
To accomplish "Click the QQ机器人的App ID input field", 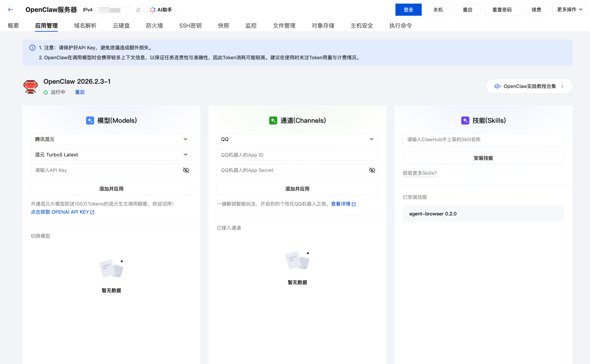I will point(297,155).
